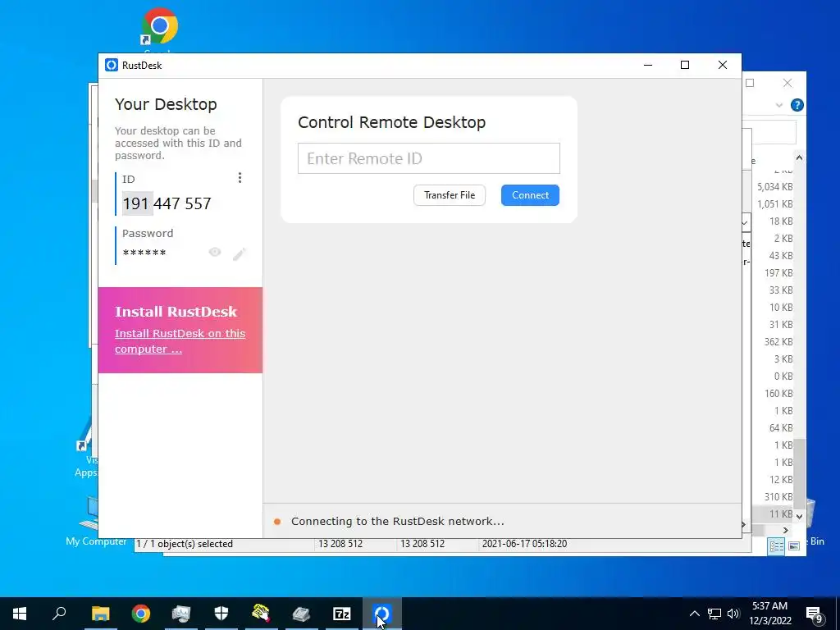Open the dropdown chevron in background window
The height and width of the screenshot is (630, 840).
745,222
